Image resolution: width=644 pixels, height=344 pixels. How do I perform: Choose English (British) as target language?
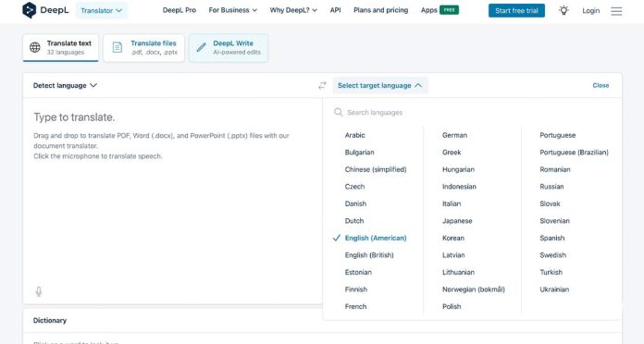(x=369, y=255)
